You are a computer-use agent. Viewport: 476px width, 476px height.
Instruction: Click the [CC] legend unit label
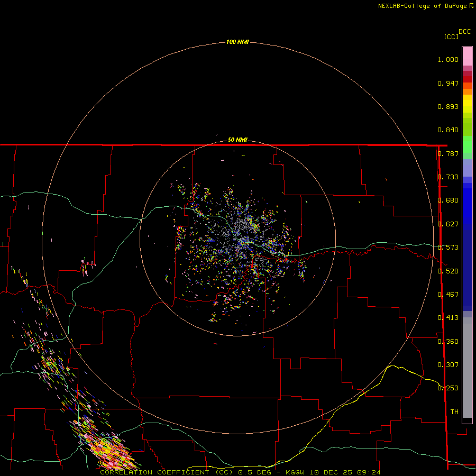(x=451, y=36)
